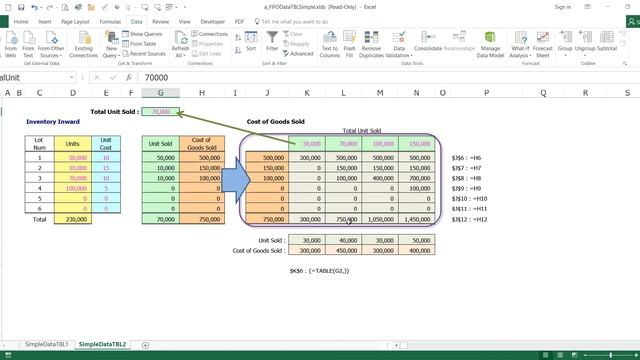Click the Print Preview icon in Quick Access Toolbar
The image size is (640, 360).
click(65, 7)
